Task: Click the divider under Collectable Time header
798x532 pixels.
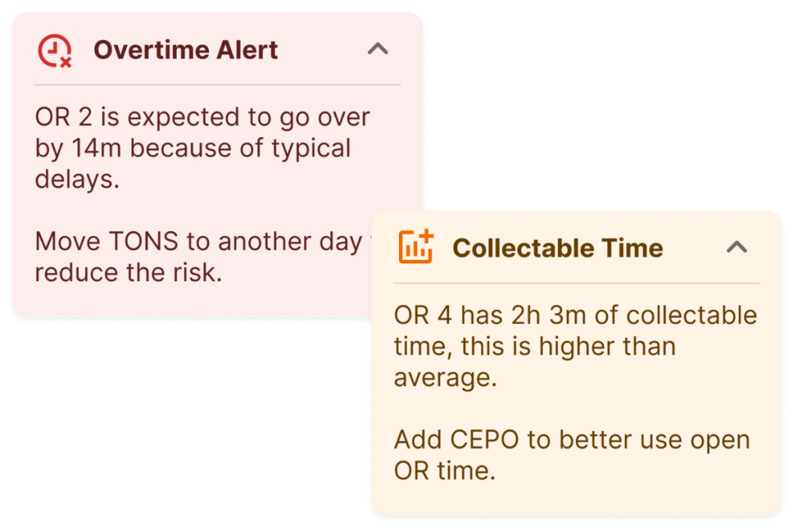Action: (x=576, y=284)
